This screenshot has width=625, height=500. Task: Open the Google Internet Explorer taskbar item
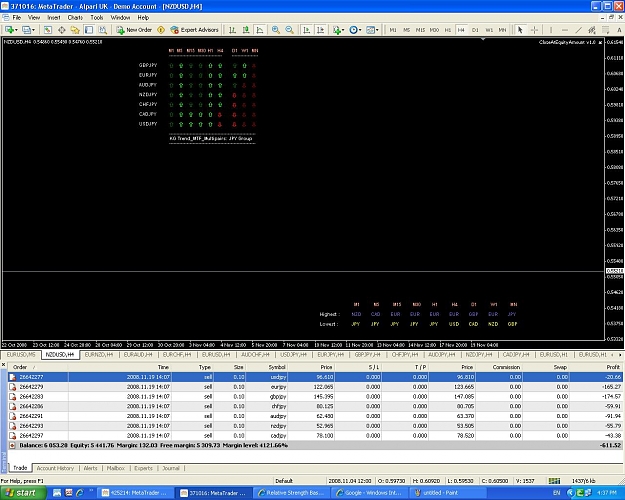coord(369,493)
